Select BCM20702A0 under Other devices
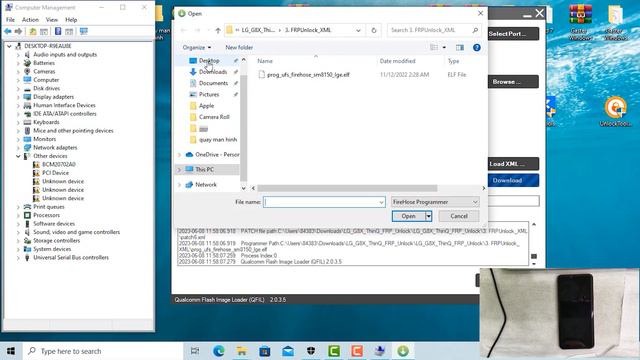640x360 pixels. 58,164
